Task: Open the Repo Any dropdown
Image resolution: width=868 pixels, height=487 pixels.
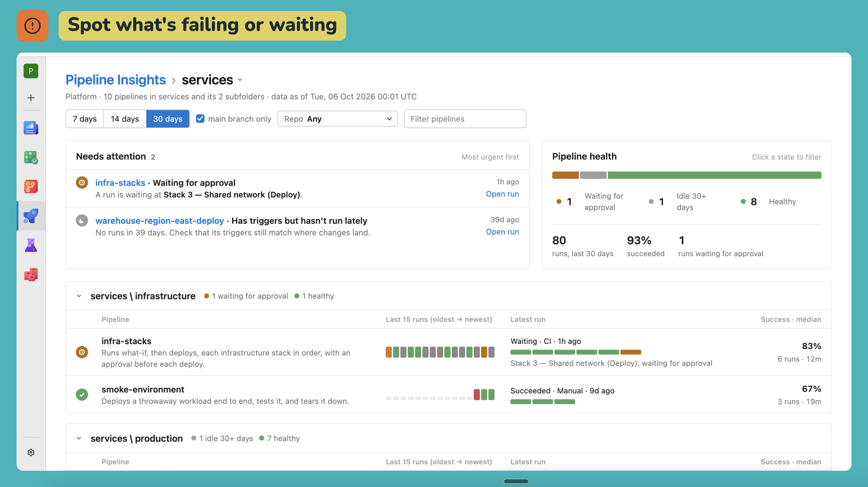Action: [x=338, y=119]
